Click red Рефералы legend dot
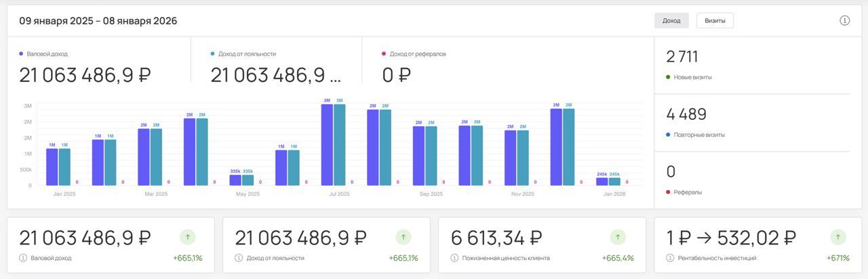This screenshot has width=868, height=279. pos(669,192)
